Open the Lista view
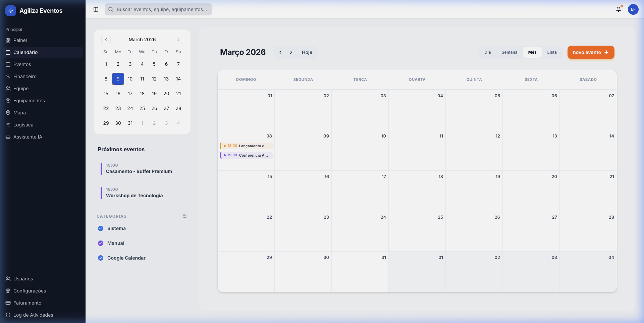Viewport: 644px width, 323px height. [x=552, y=52]
